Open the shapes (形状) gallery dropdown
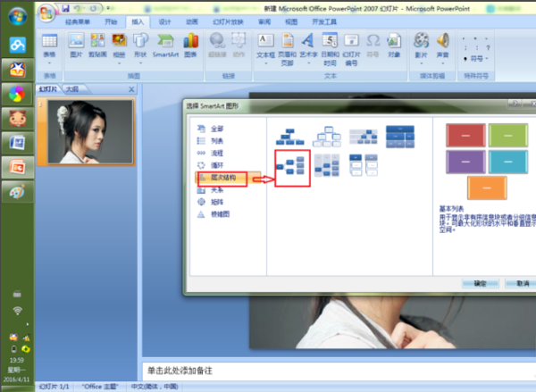This screenshot has height=392, width=536. [x=140, y=63]
